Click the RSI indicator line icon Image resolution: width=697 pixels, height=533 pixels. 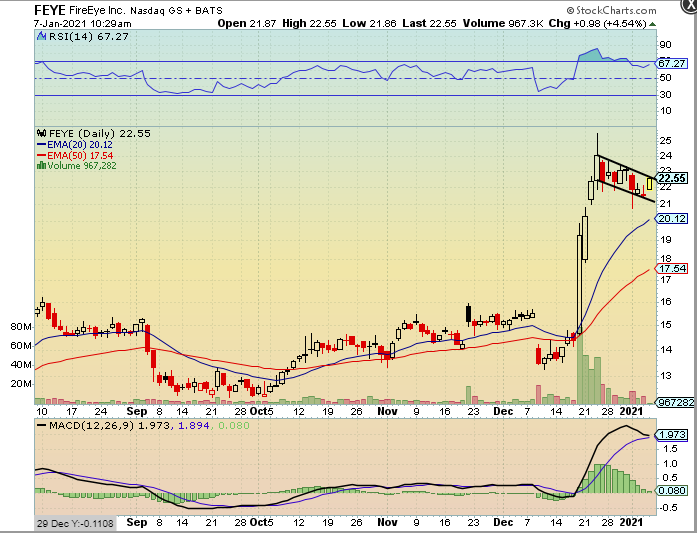(x=41, y=36)
